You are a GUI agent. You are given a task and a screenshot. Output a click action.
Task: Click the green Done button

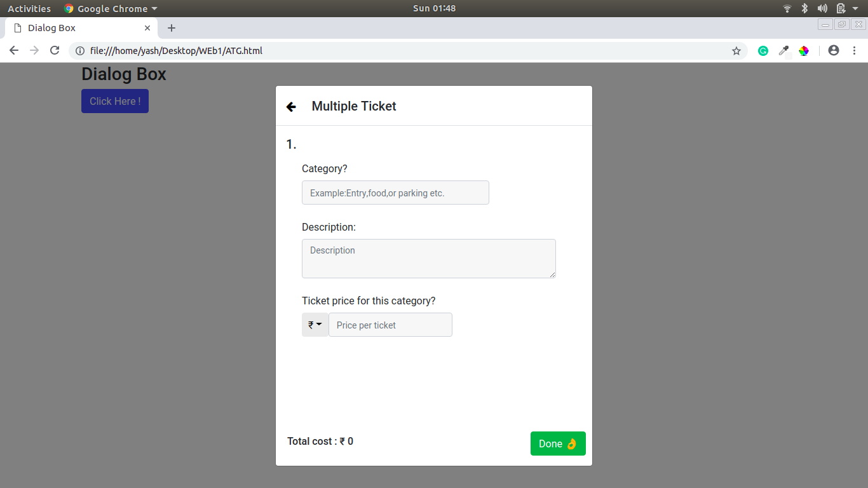pyautogui.click(x=558, y=444)
